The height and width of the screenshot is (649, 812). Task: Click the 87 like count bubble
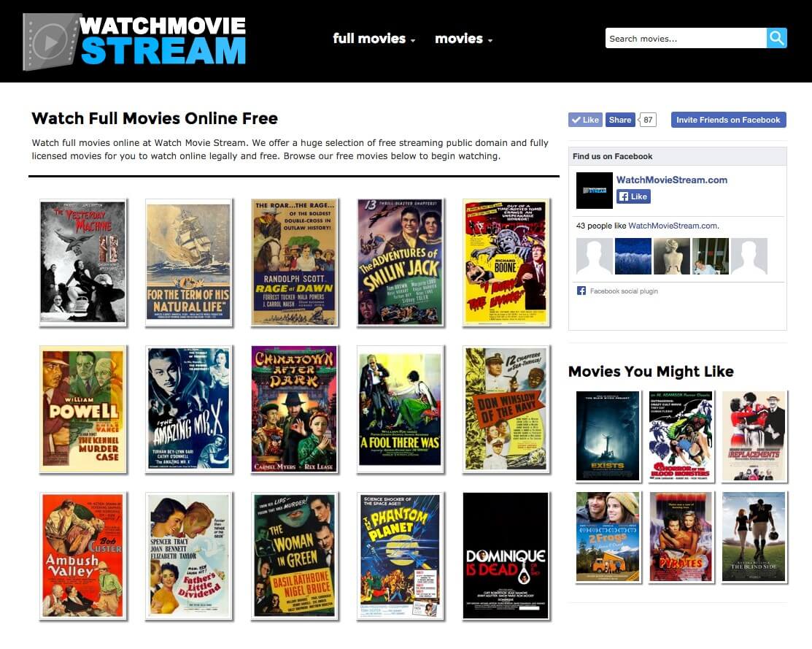point(648,120)
